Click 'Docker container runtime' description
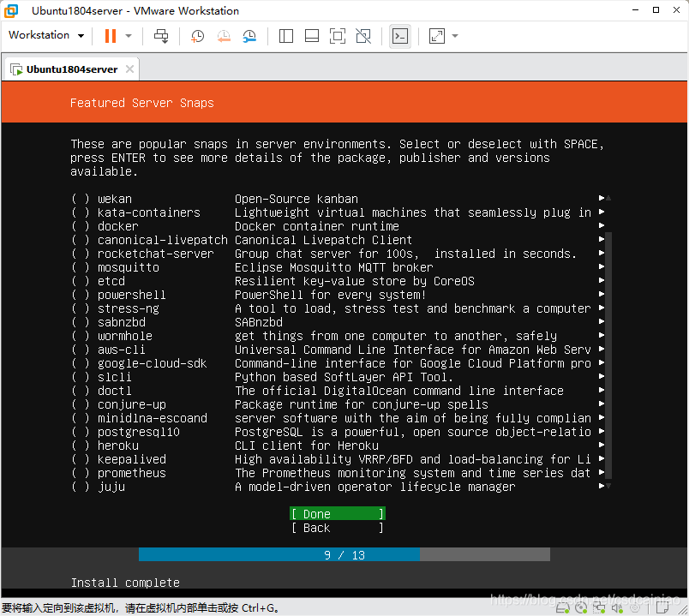This screenshot has width=689, height=616. point(317,226)
